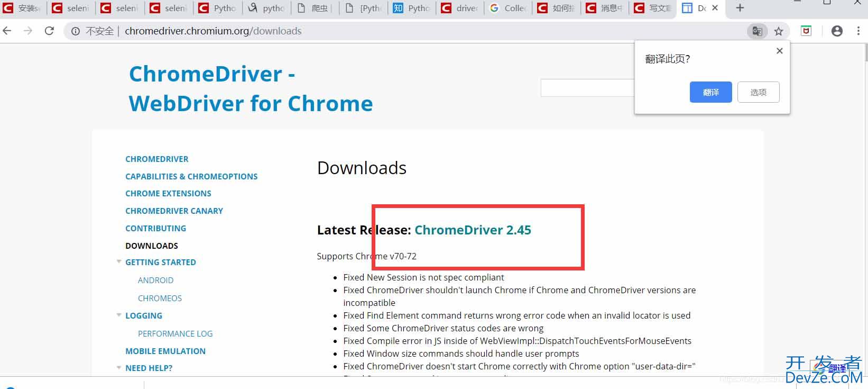Collapse the GETTING STARTED section arrow
Screen dimensions: 868x389
pyautogui.click(x=119, y=261)
